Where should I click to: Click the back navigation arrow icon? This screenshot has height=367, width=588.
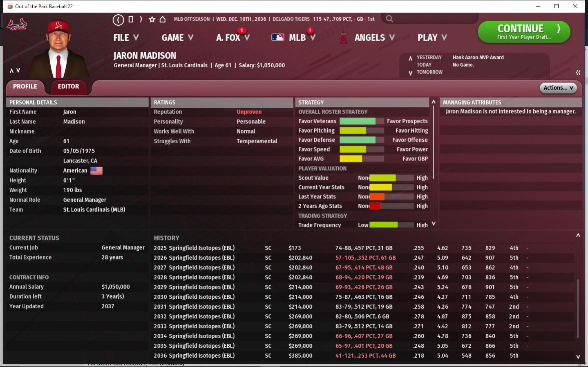click(x=118, y=19)
